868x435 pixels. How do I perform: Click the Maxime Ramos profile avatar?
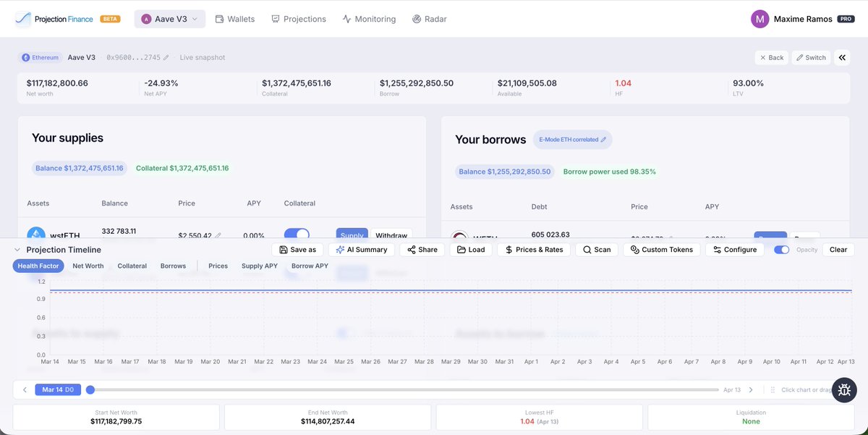click(759, 19)
